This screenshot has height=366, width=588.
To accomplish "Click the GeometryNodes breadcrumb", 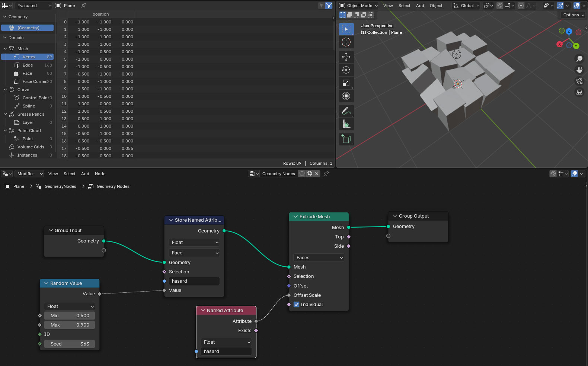I will 60,186.
